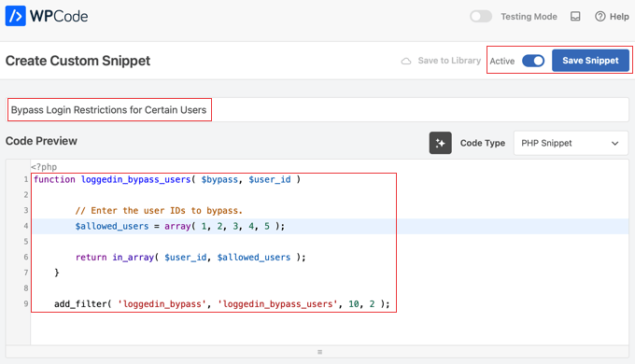
Task: Click the WPCode logo icon
Action: pos(15,16)
